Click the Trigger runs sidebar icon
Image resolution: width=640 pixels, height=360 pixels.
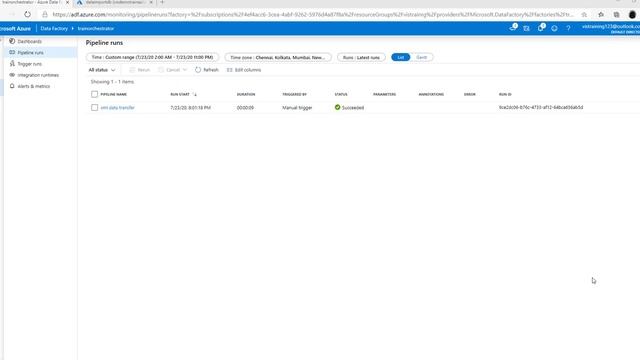pos(12,64)
